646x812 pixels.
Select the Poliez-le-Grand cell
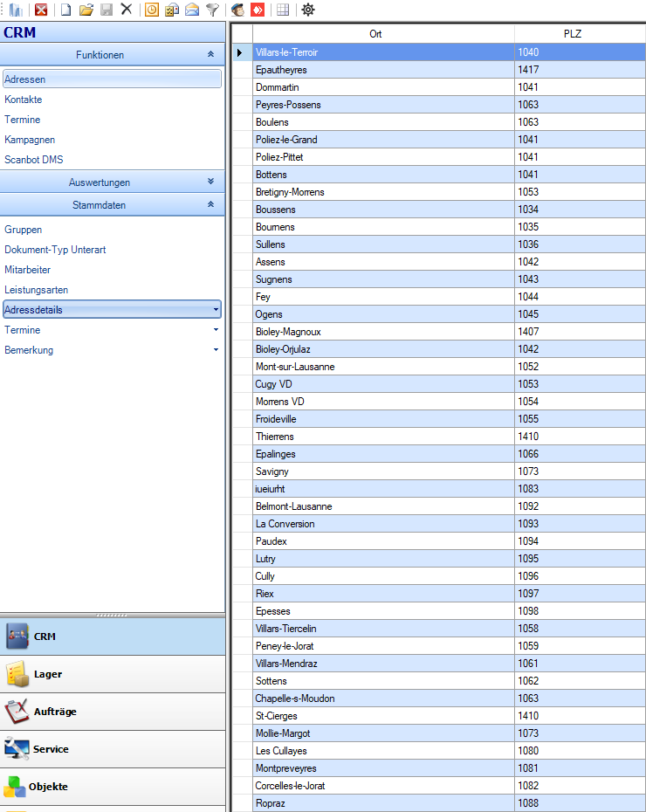pyautogui.click(x=383, y=140)
